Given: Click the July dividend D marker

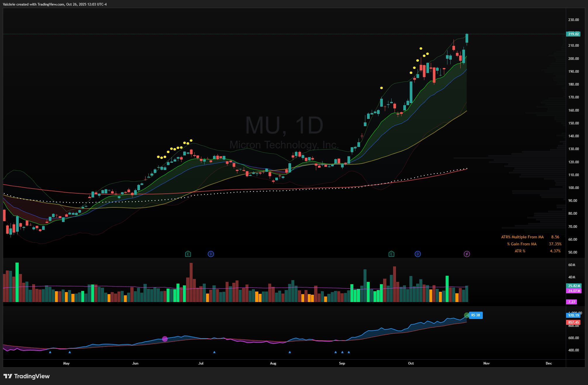Looking at the screenshot, I should coord(211,254).
